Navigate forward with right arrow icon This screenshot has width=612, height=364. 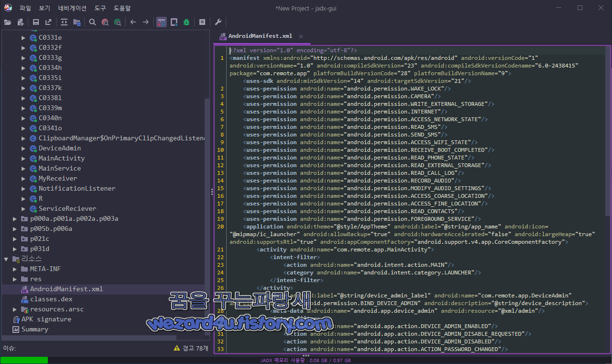[x=146, y=22]
